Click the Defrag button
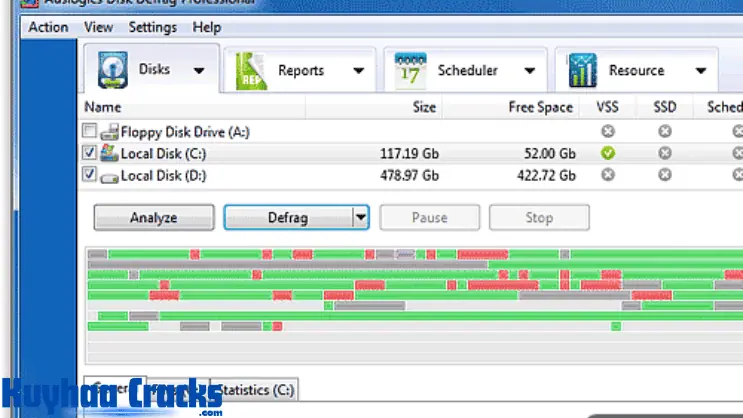 click(x=287, y=217)
